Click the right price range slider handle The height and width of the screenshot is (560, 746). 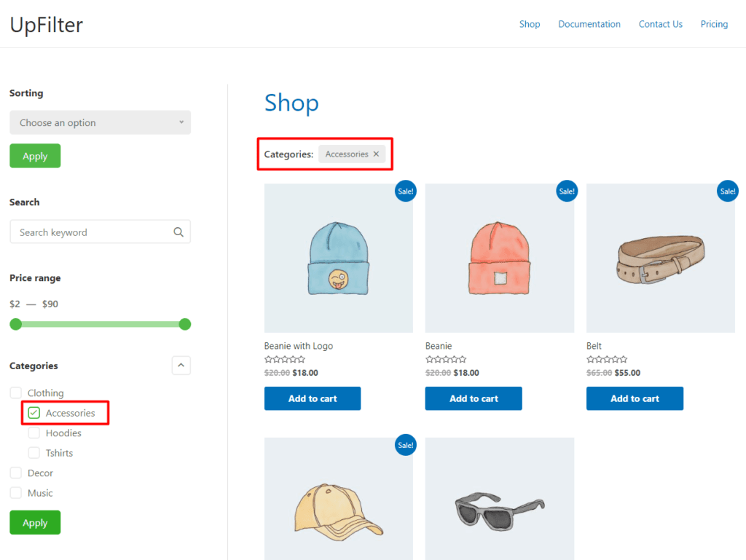coord(185,324)
